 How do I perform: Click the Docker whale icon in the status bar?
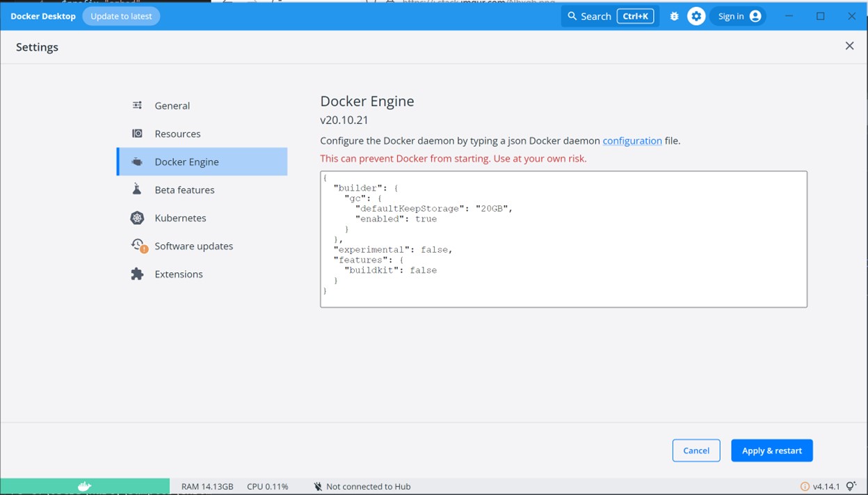coord(84,485)
